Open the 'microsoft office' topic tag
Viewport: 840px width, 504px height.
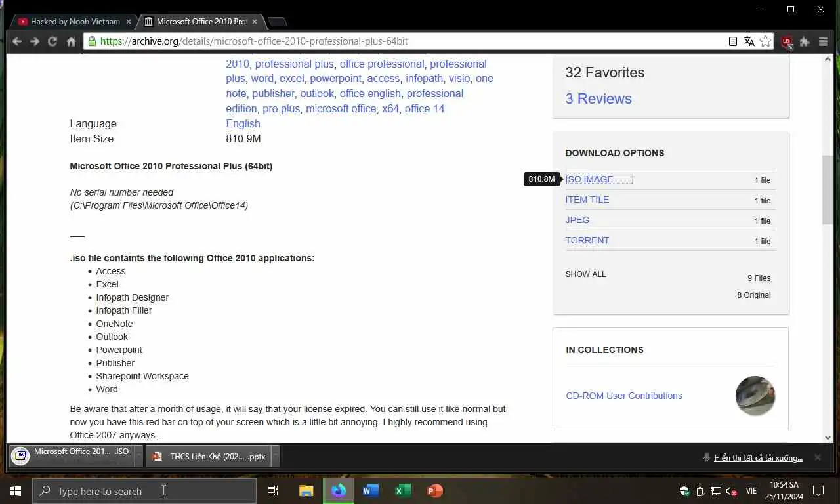tap(341, 108)
